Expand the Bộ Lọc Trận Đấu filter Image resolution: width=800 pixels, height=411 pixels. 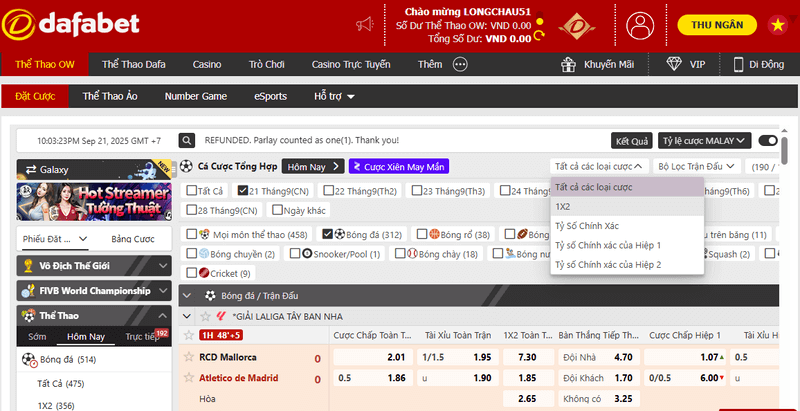pos(697,167)
